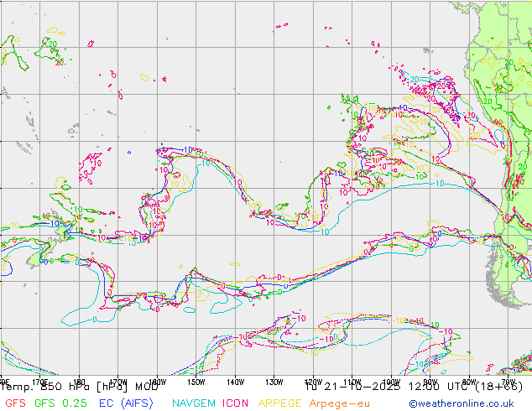Click the orange Arpege-eu legend label
The height and width of the screenshot is (411, 532).
[x=339, y=403]
